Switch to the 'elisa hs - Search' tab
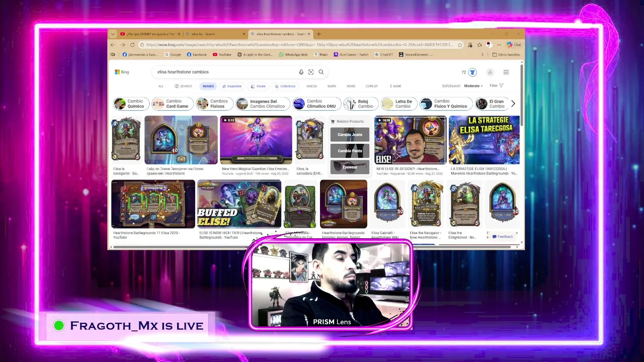 click(215, 34)
